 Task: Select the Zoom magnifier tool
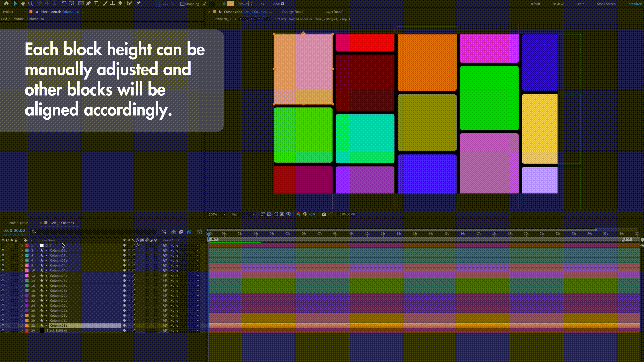31,3
